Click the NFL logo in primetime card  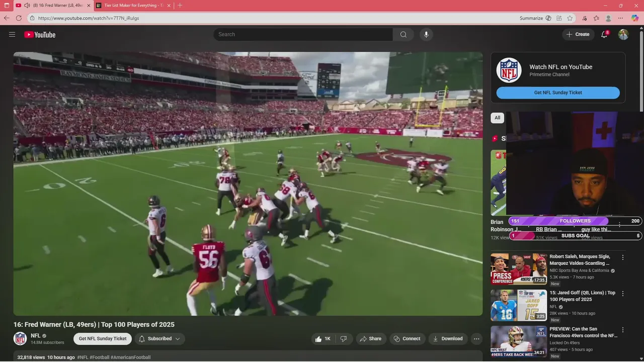[x=509, y=70]
